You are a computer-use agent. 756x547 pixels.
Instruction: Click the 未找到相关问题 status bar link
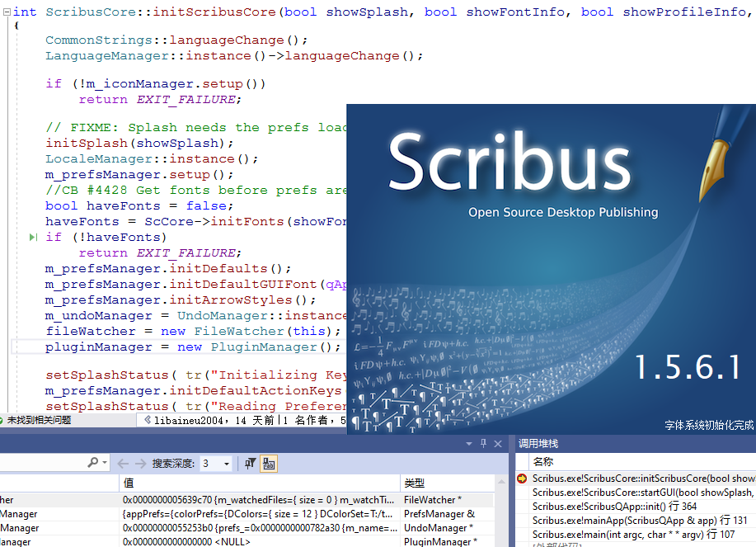[45, 420]
